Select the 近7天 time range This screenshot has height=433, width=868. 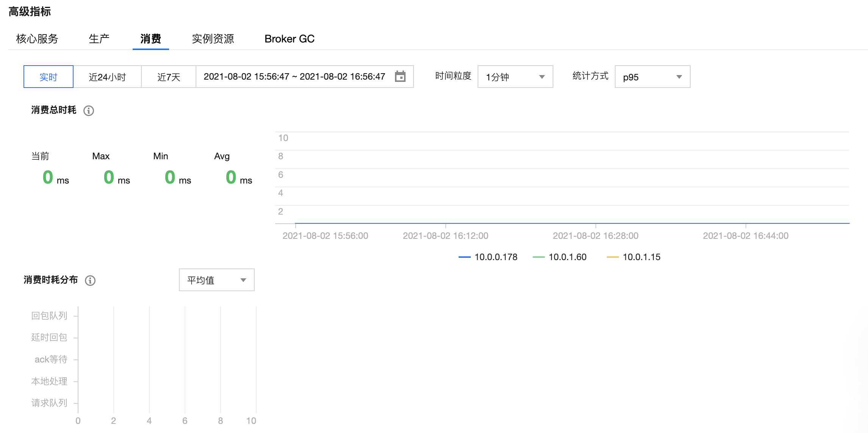click(169, 77)
